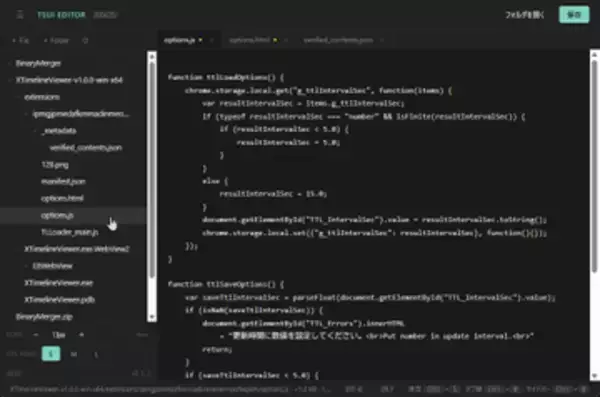Click the file tree scrollbar down arrow
The width and height of the screenshot is (600, 397).
pos(152,317)
